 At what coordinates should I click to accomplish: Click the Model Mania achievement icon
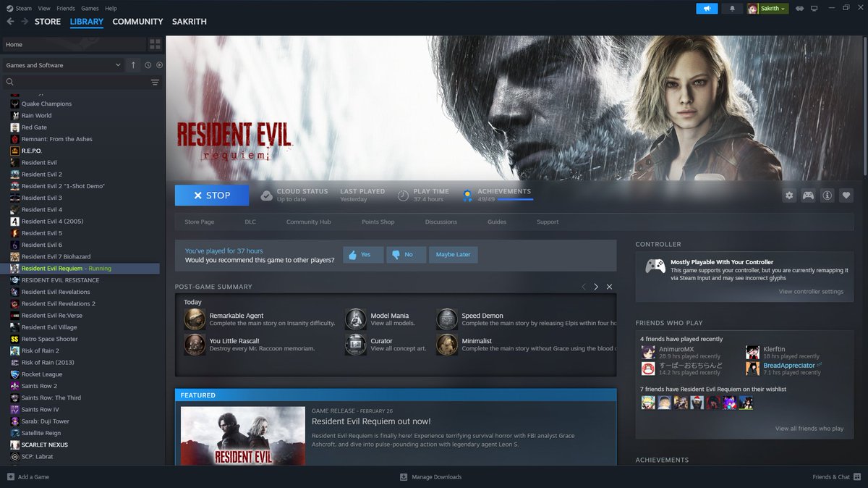tap(356, 319)
